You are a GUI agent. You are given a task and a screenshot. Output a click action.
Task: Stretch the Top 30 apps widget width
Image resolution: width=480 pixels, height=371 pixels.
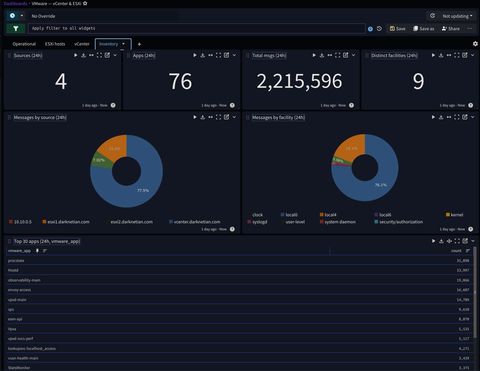449,241
